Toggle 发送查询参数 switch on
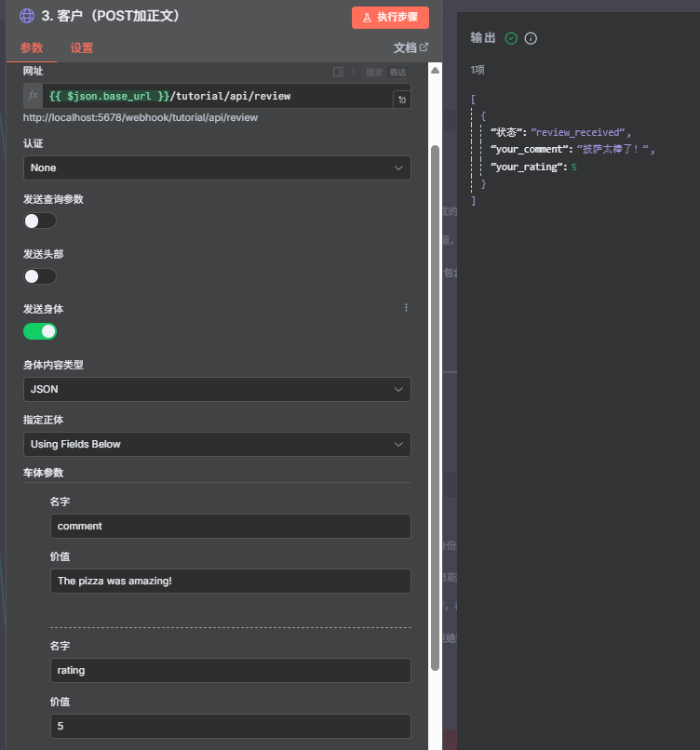The height and width of the screenshot is (750, 700). pyautogui.click(x=40, y=221)
